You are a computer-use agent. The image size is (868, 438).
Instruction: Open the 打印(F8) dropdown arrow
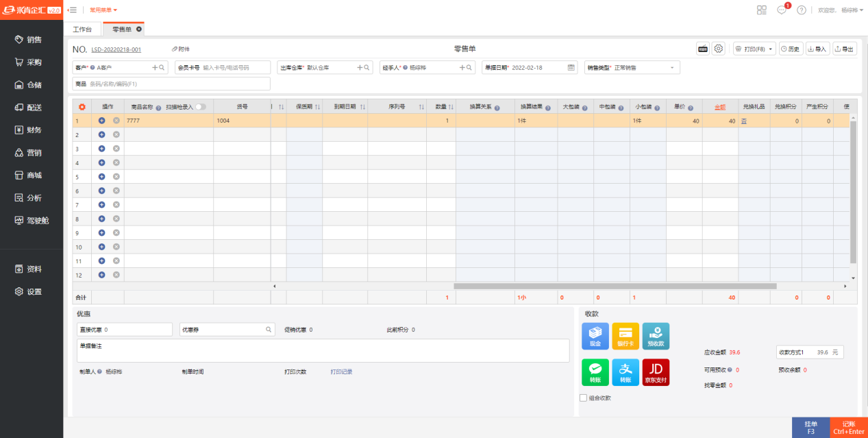tap(771, 49)
